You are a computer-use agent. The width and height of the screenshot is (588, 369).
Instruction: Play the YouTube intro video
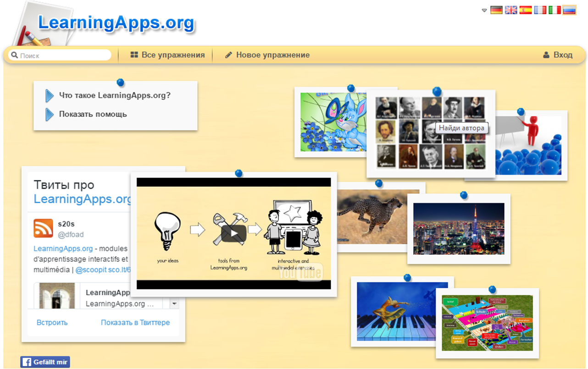click(x=234, y=233)
